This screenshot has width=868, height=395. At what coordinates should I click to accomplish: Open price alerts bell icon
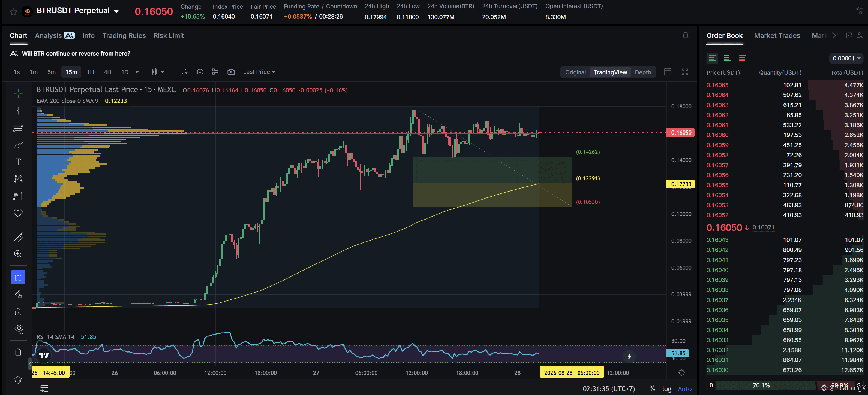pyautogui.click(x=685, y=35)
